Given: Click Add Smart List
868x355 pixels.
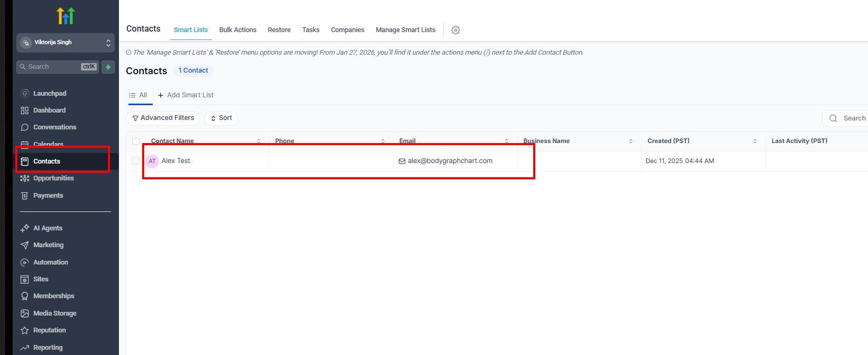Looking at the screenshot, I should point(186,95).
